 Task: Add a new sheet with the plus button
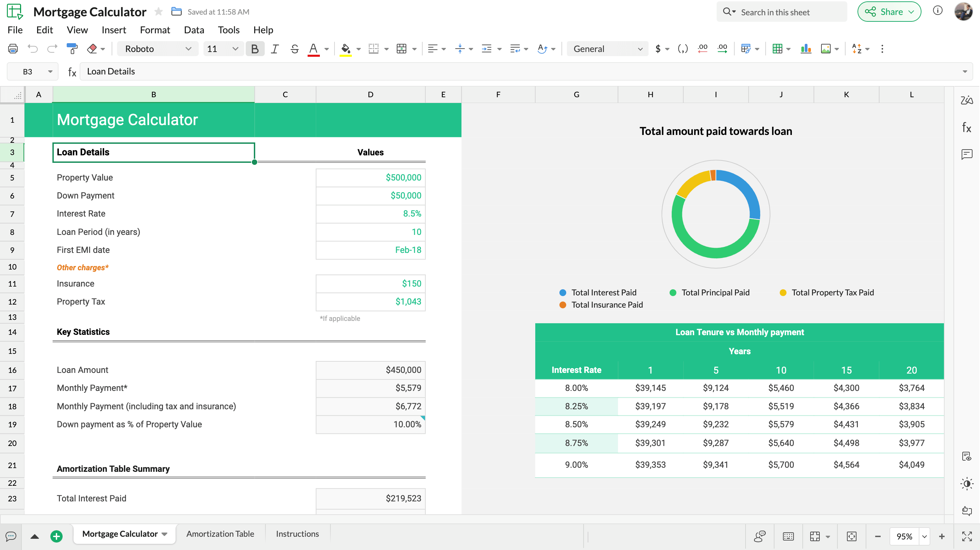[x=57, y=536]
